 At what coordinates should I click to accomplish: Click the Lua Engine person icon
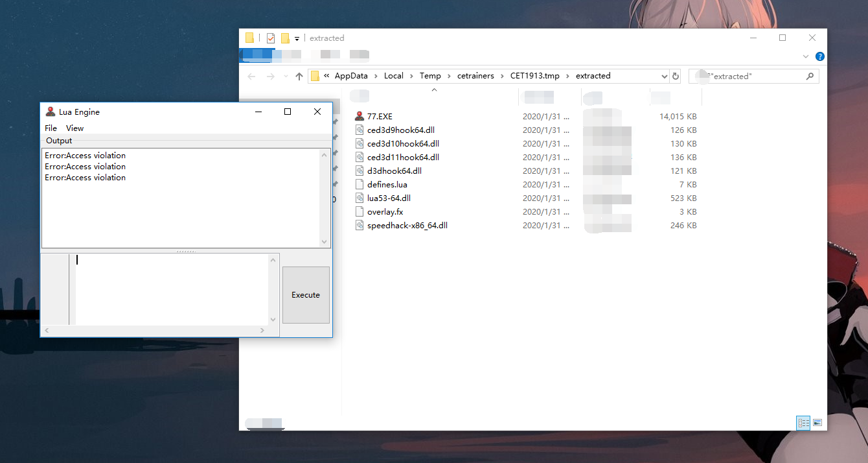coord(51,111)
